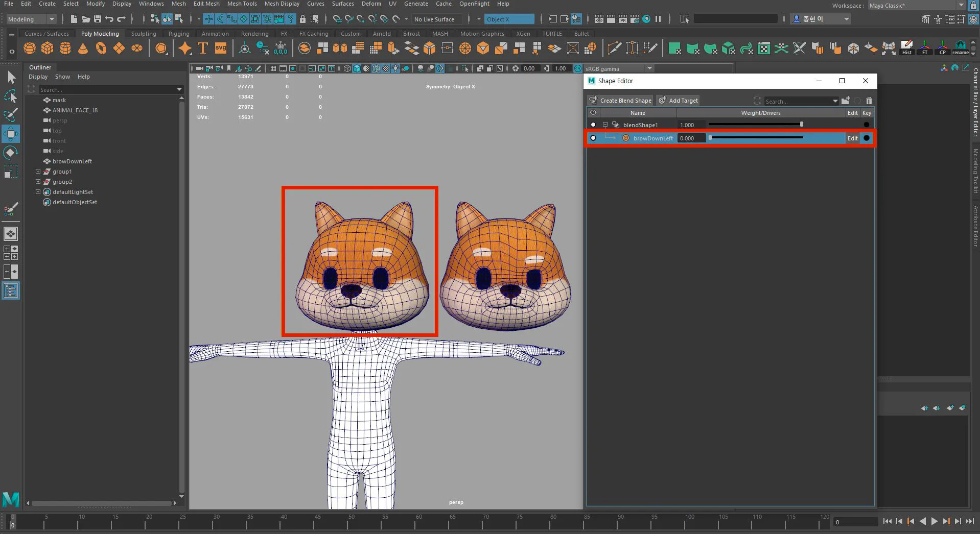The width and height of the screenshot is (980, 534).
Task: Open the sRGB gamma dropdown
Action: click(619, 68)
